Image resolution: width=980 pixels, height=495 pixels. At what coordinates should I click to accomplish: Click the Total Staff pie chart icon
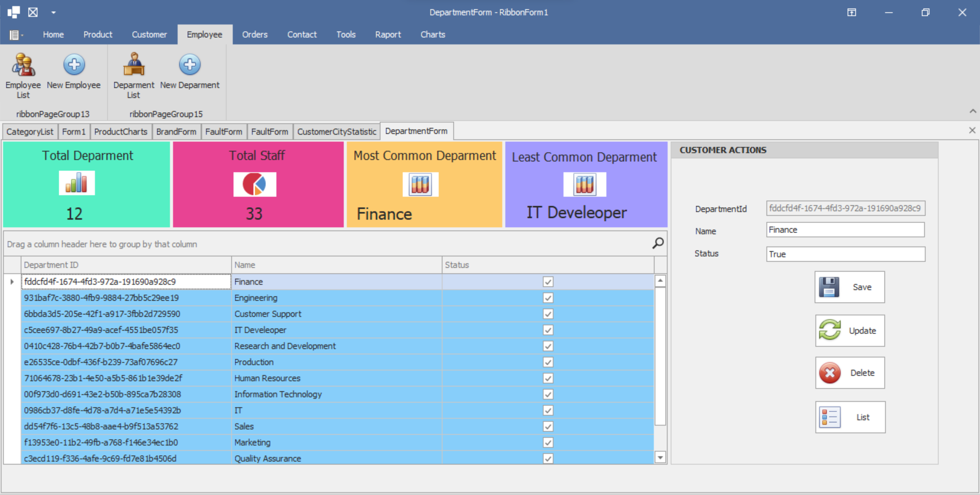tap(255, 184)
